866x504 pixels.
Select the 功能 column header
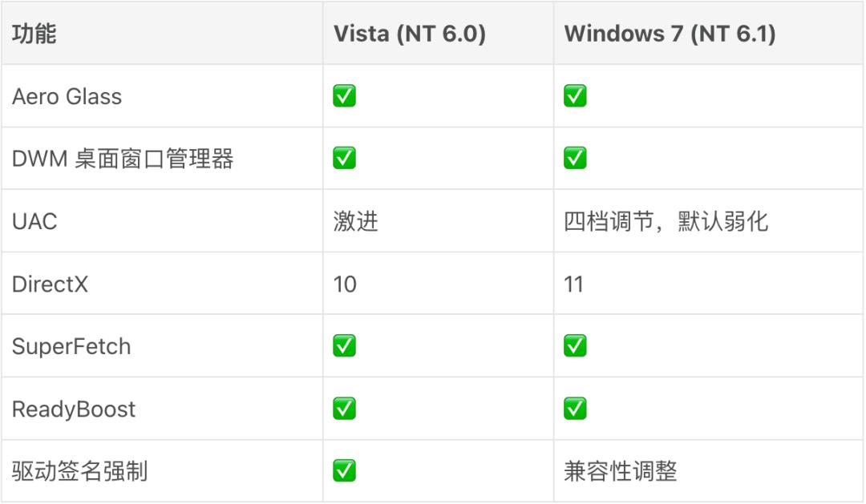pos(34,33)
